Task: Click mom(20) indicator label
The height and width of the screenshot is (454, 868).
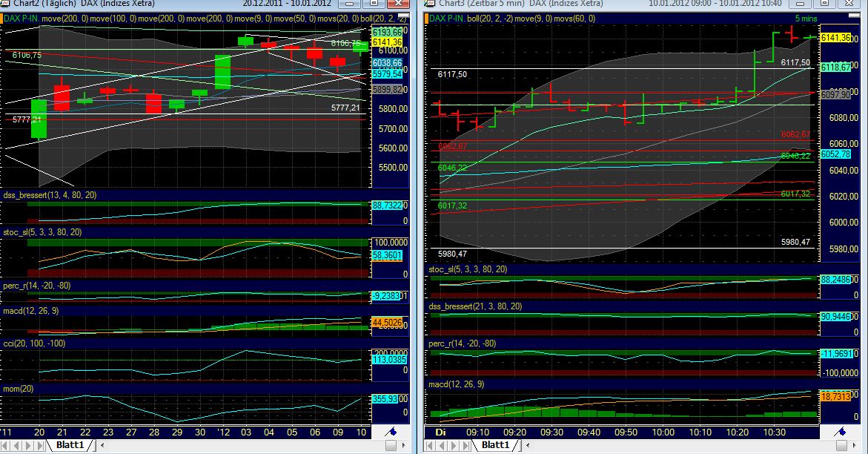Action: coord(19,389)
